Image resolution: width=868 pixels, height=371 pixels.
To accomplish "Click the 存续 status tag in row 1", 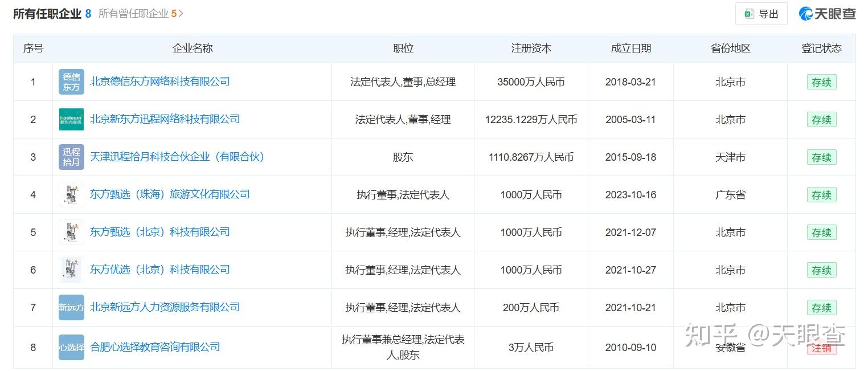I will 821,82.
